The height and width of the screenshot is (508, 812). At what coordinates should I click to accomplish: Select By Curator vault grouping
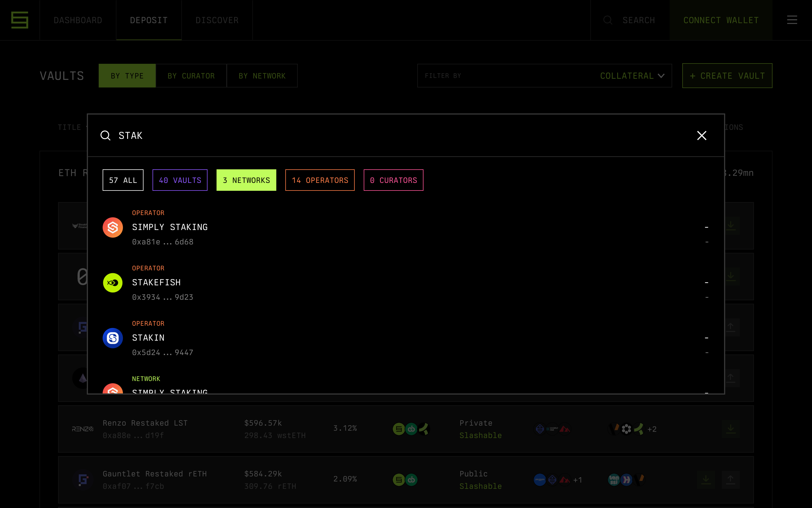[x=191, y=76]
